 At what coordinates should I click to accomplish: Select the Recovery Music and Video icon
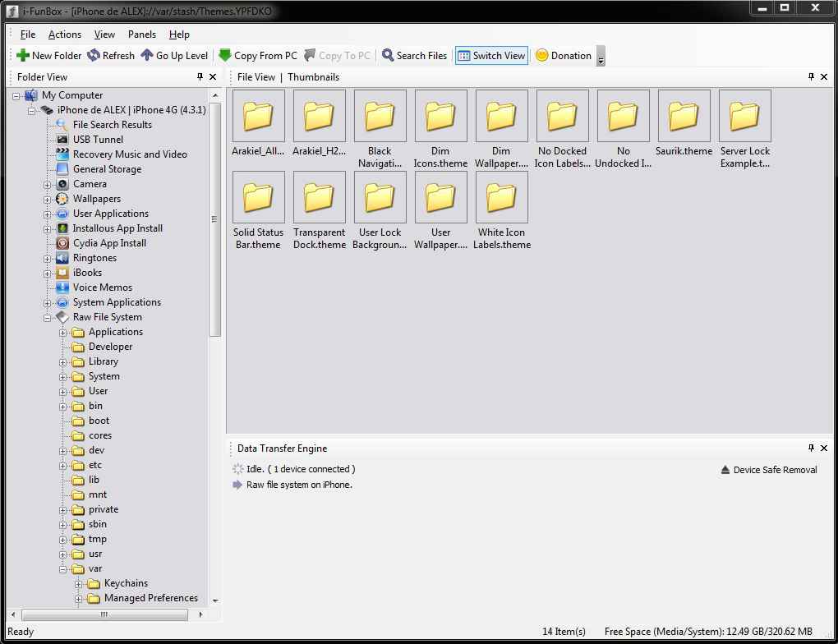[x=62, y=154]
